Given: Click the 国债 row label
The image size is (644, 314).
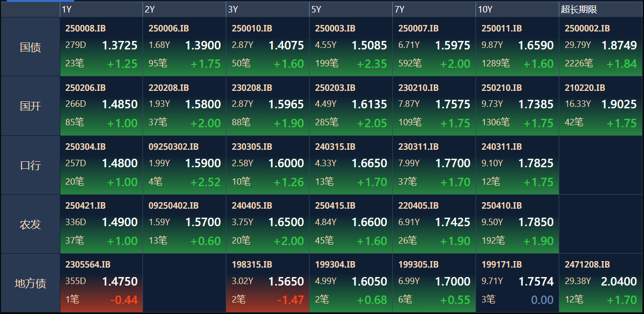Looking at the screenshot, I should click(30, 47).
